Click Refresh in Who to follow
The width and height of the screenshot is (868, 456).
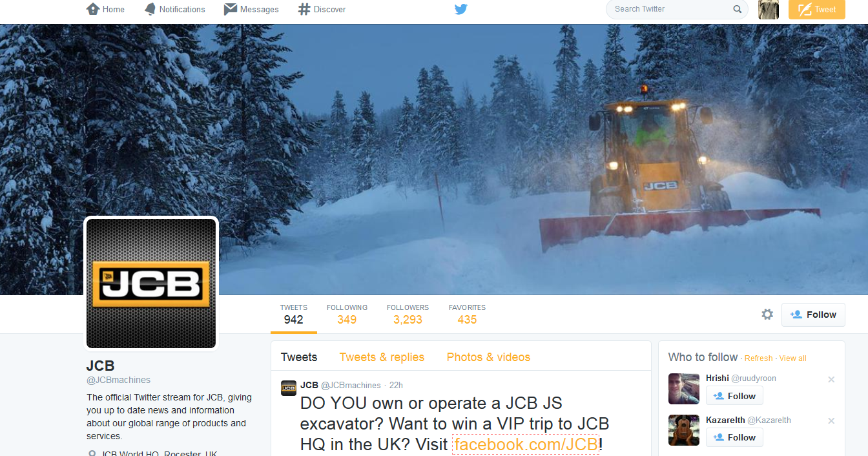pos(758,358)
